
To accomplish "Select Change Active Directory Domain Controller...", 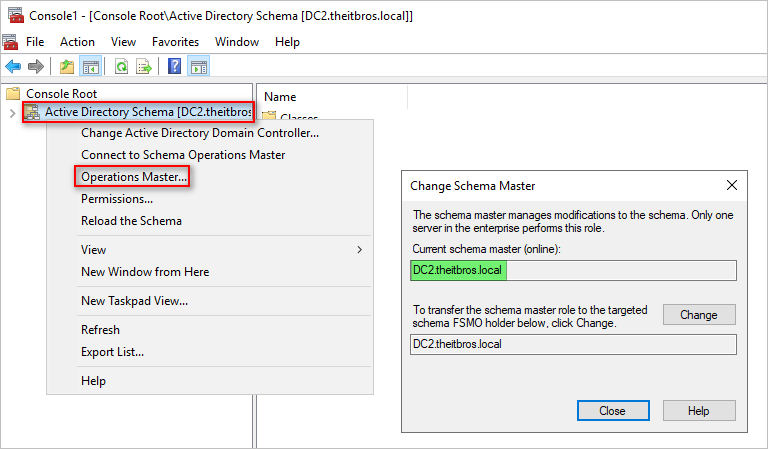I will (x=200, y=133).
